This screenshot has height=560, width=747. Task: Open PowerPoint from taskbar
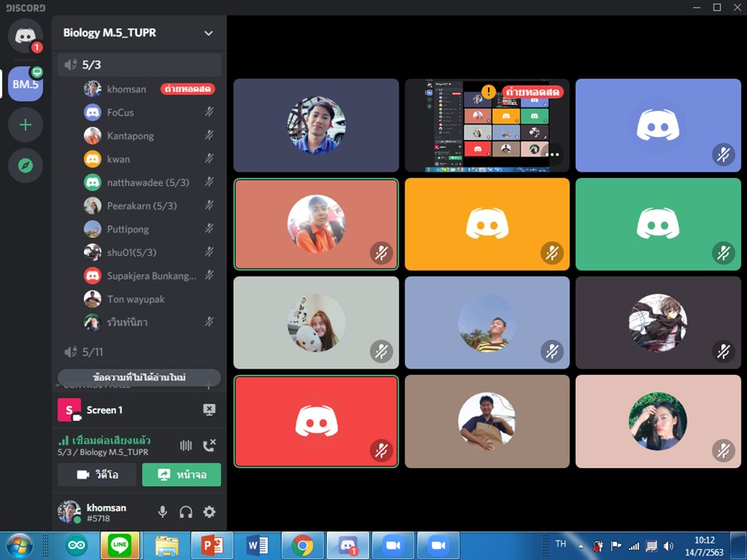point(212,546)
